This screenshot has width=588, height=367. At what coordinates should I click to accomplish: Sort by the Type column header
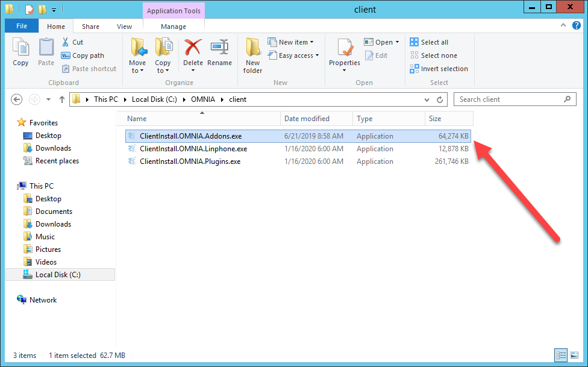pyautogui.click(x=389, y=119)
